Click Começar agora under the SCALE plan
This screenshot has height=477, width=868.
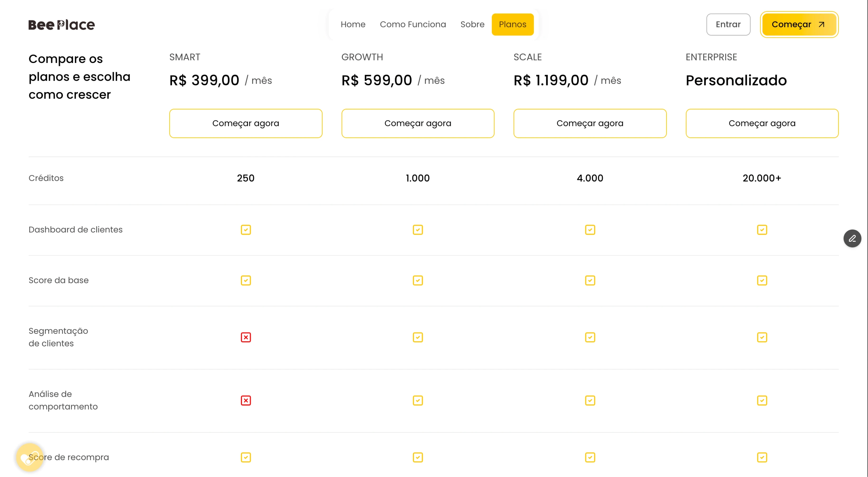(590, 123)
